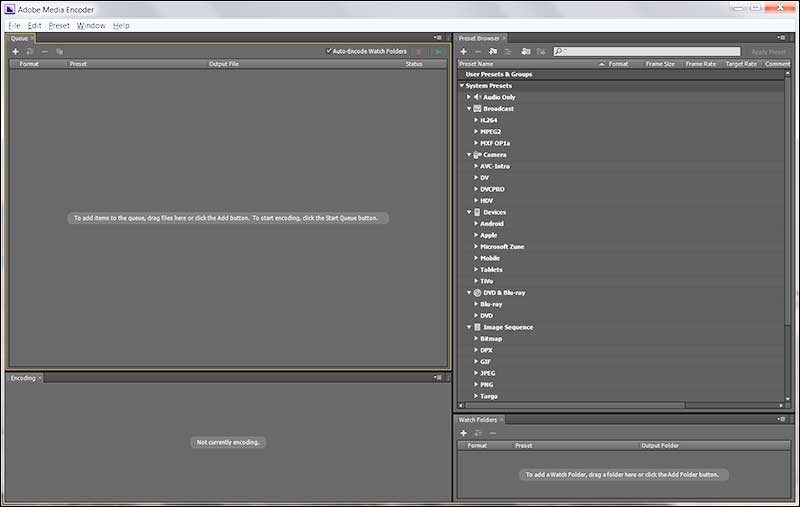Expand the Blu-ray presets group

click(x=476, y=304)
